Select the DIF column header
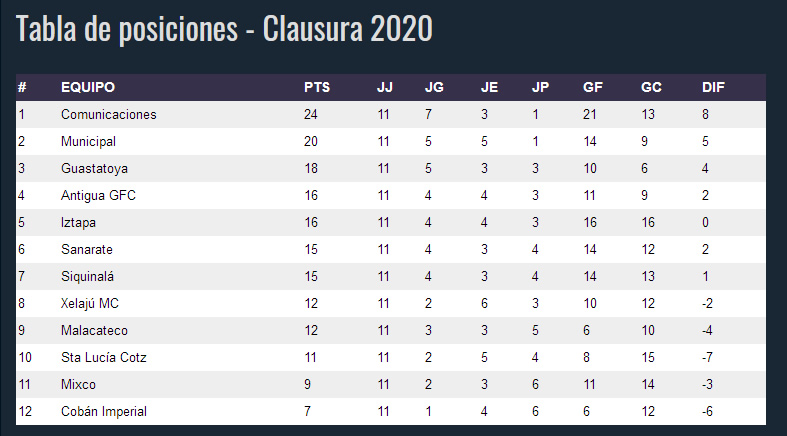This screenshot has height=436, width=787. point(713,87)
